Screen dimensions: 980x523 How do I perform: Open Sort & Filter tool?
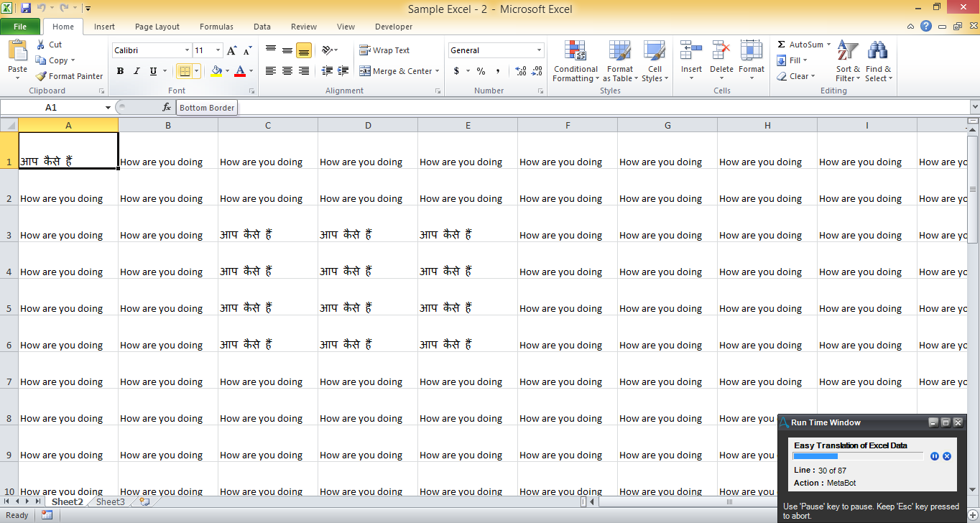[848, 51]
